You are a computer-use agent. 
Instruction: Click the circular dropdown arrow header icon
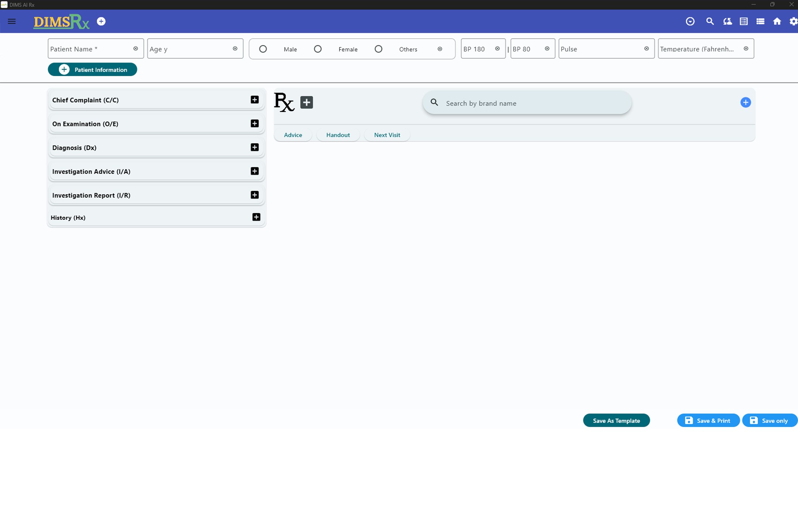[690, 21]
